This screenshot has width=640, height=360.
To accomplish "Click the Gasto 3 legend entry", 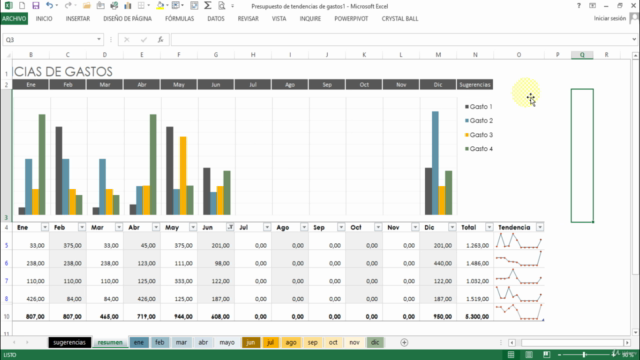I will click(479, 135).
